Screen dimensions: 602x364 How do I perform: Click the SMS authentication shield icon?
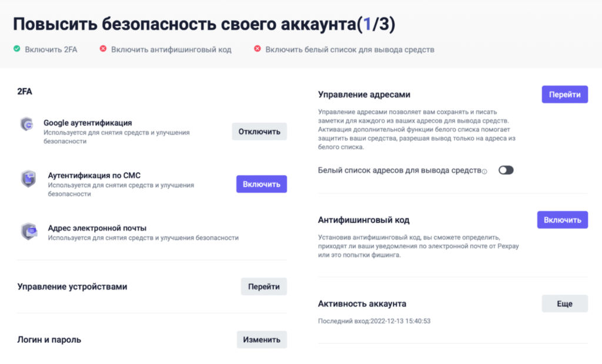[28, 178]
